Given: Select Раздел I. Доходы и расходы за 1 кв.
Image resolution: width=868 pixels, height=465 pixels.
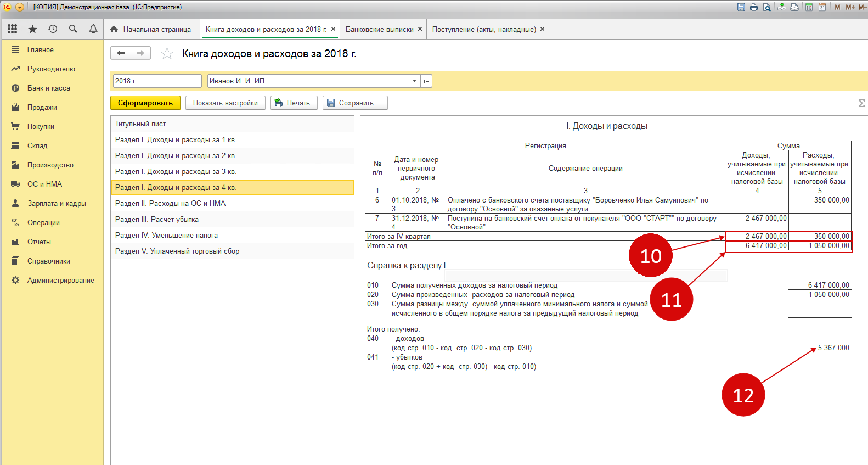Looking at the screenshot, I should 232,140.
